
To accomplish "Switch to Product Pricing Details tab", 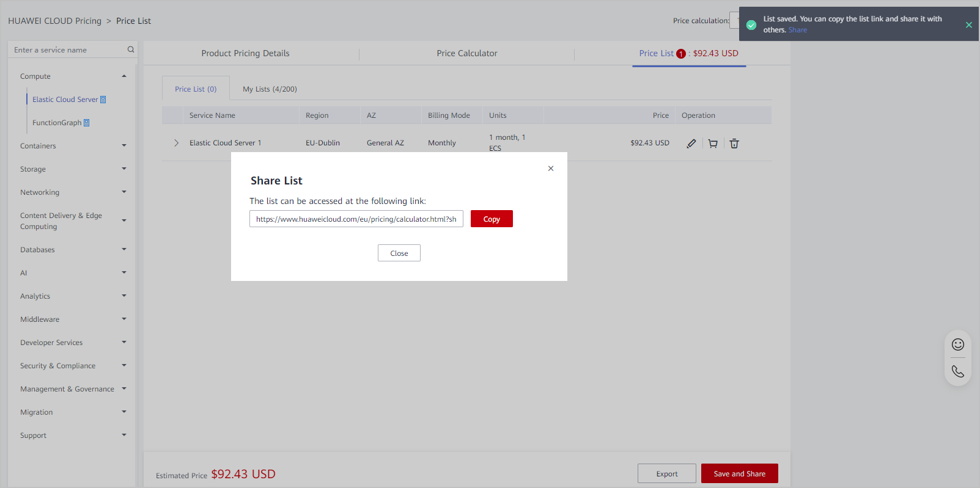I will coord(245,54).
